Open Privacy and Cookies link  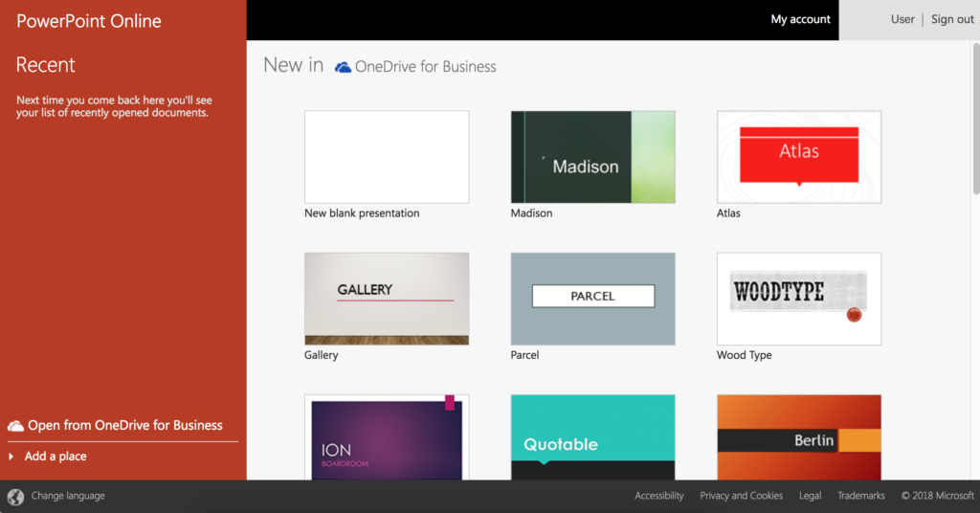[x=741, y=496]
